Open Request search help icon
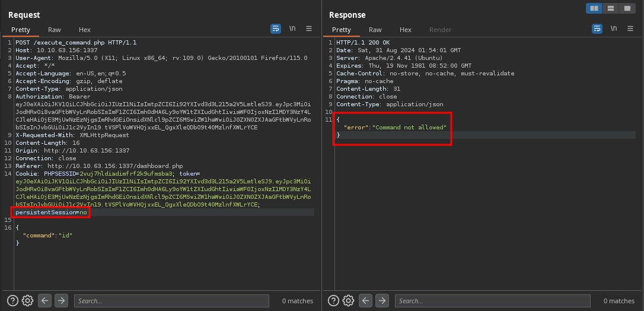644x311 pixels. pyautogui.click(x=12, y=301)
